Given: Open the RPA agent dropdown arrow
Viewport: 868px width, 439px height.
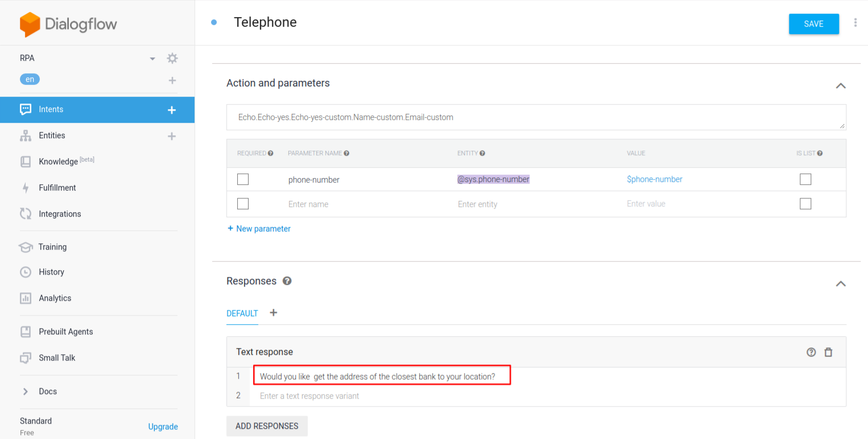Looking at the screenshot, I should 152,59.
